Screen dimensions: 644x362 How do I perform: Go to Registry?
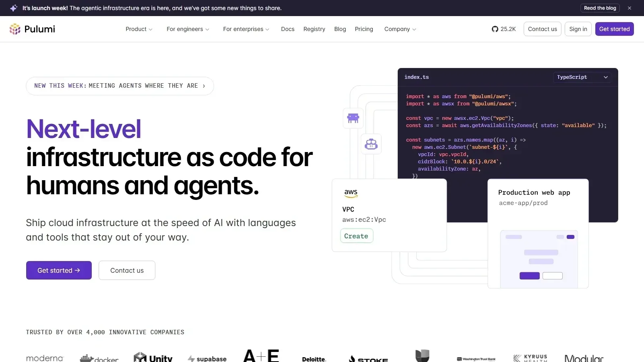click(314, 29)
